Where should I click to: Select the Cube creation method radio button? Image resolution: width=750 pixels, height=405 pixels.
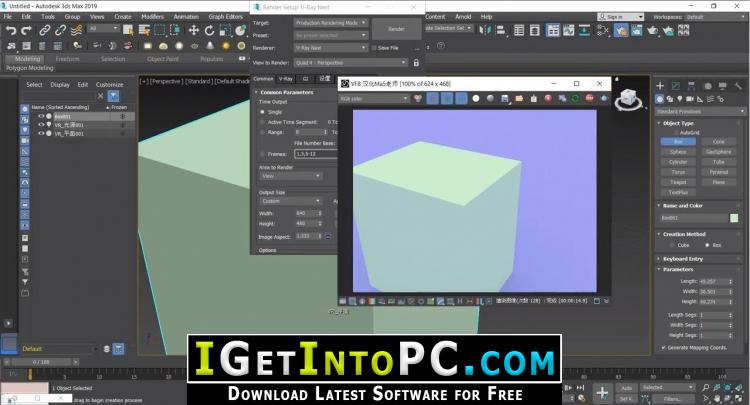pyautogui.click(x=672, y=245)
